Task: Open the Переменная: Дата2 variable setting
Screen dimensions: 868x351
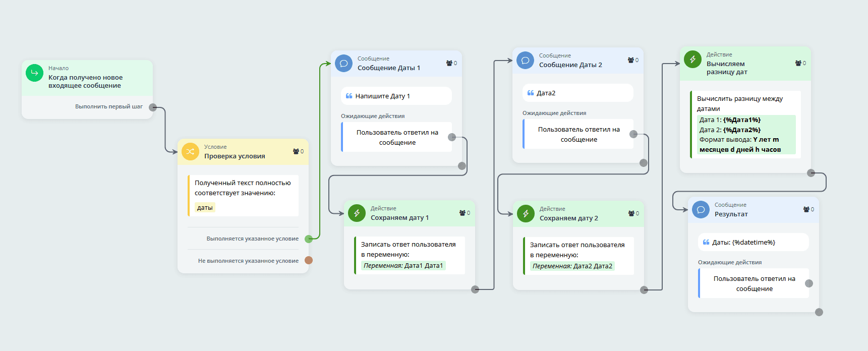Action: 572,266
